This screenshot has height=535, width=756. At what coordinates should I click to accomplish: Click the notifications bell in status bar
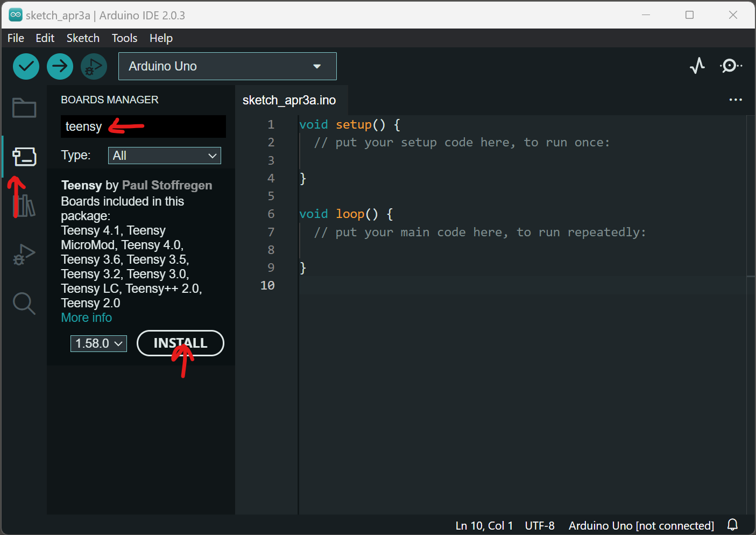coord(732,525)
